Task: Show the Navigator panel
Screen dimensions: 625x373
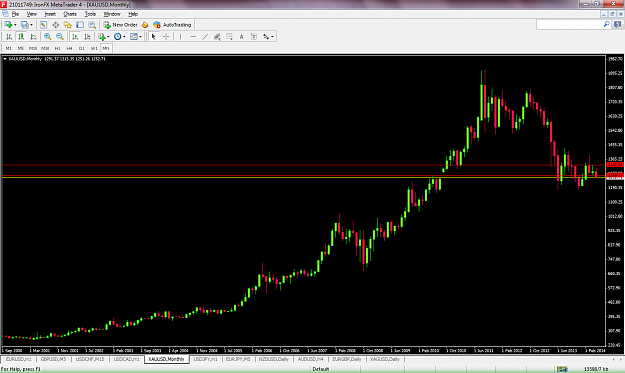Action: pos(68,25)
